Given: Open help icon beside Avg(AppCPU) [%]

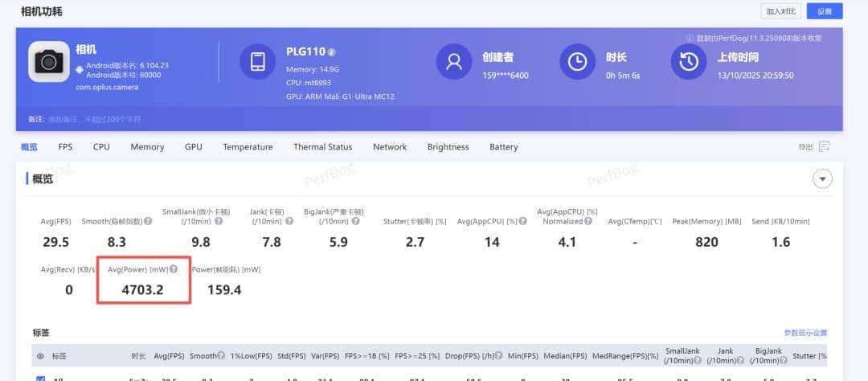Looking at the screenshot, I should click(523, 222).
